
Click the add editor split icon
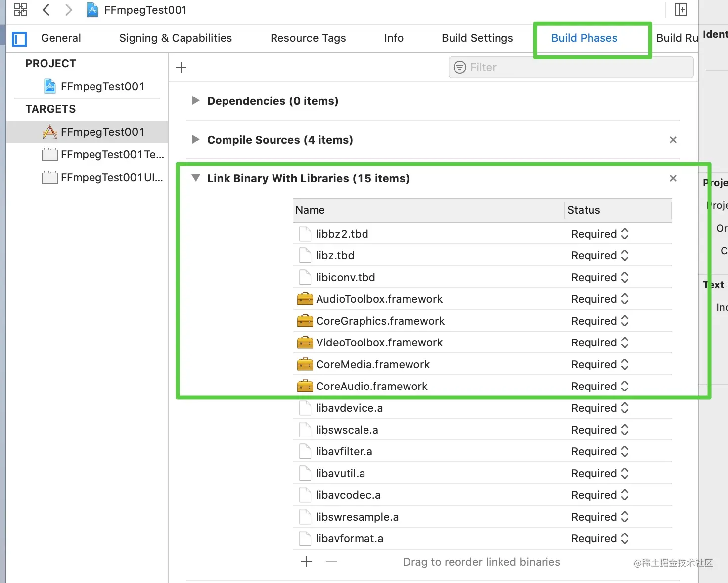pyautogui.click(x=681, y=10)
